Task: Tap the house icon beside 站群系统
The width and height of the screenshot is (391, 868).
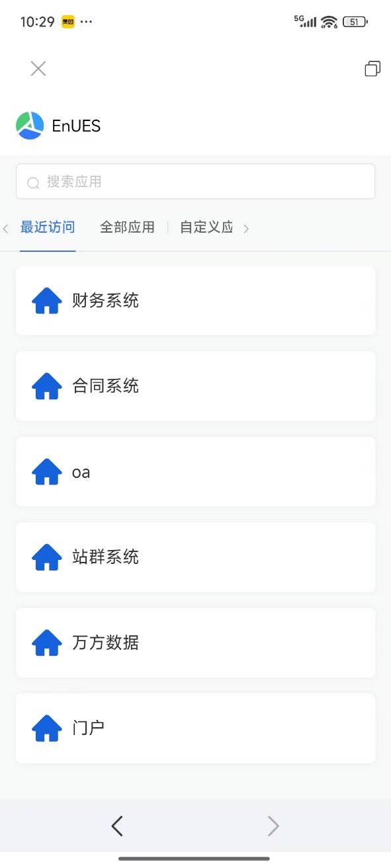Action: (x=47, y=557)
